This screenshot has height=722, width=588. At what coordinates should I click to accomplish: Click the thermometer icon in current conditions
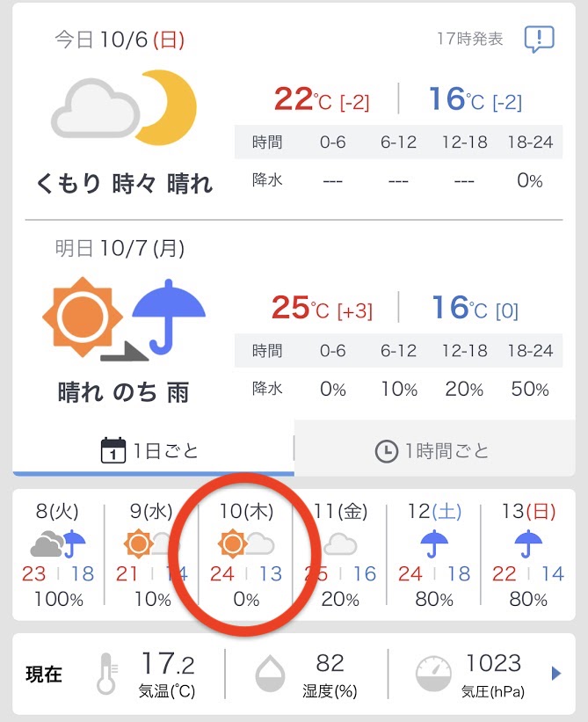tap(108, 673)
